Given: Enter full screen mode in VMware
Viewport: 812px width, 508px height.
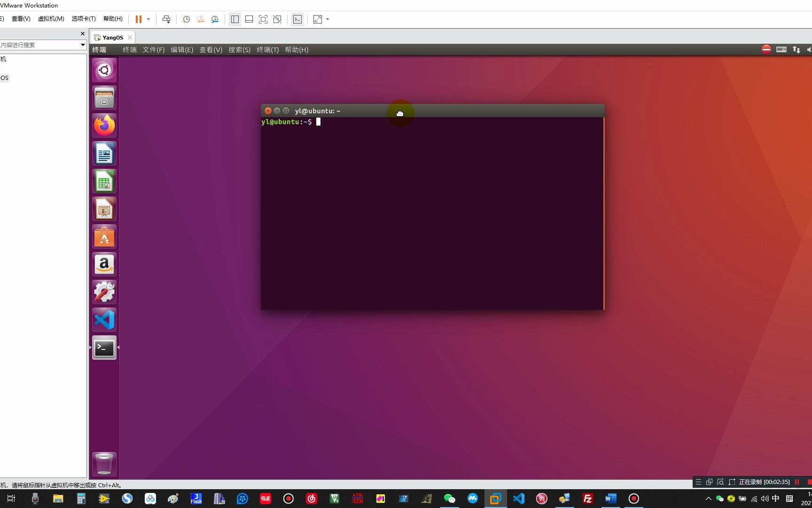Looking at the screenshot, I should click(x=263, y=19).
